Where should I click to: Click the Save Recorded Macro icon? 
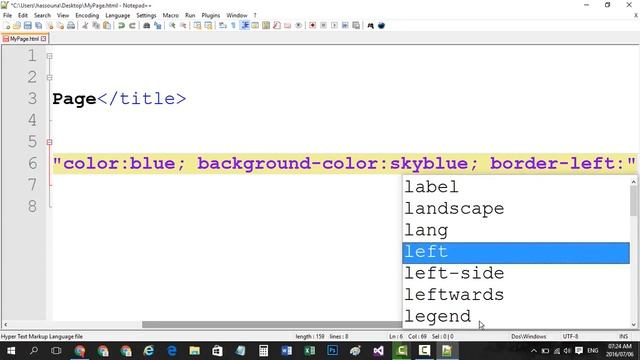point(356,26)
